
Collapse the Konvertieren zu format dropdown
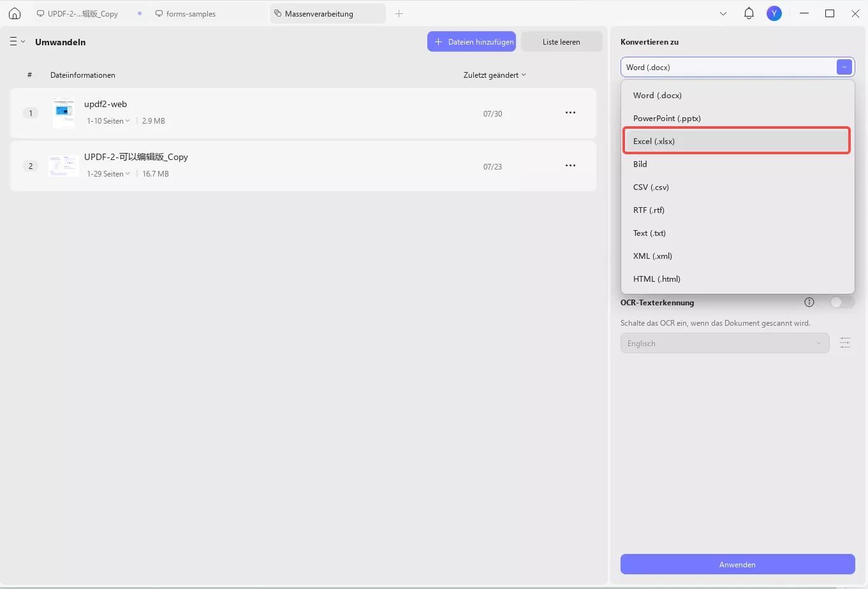(x=844, y=67)
